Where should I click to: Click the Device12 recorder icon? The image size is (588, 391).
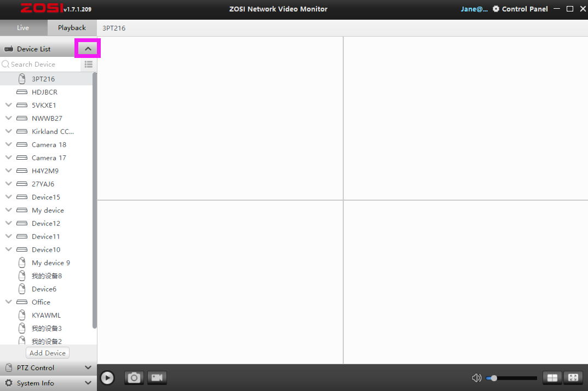tap(22, 223)
